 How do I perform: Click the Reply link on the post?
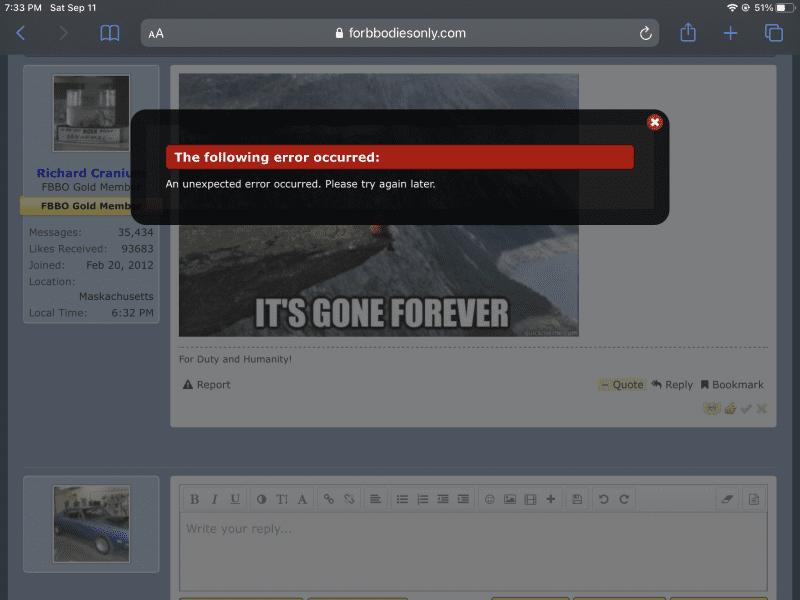point(673,385)
